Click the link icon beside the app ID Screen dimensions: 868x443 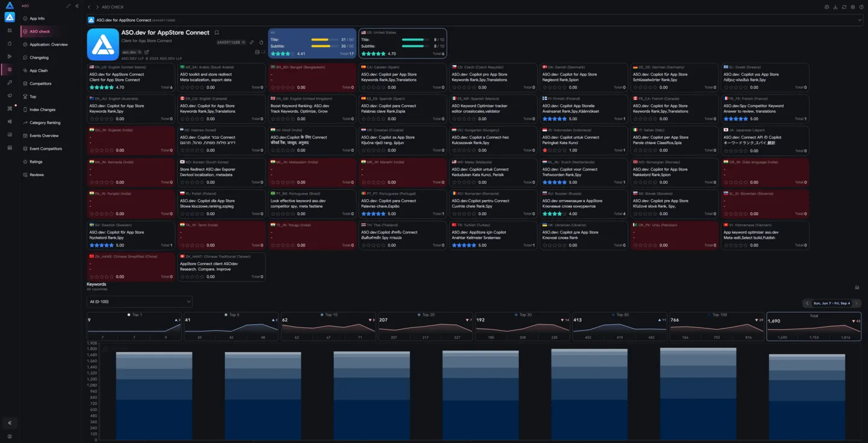click(x=252, y=43)
